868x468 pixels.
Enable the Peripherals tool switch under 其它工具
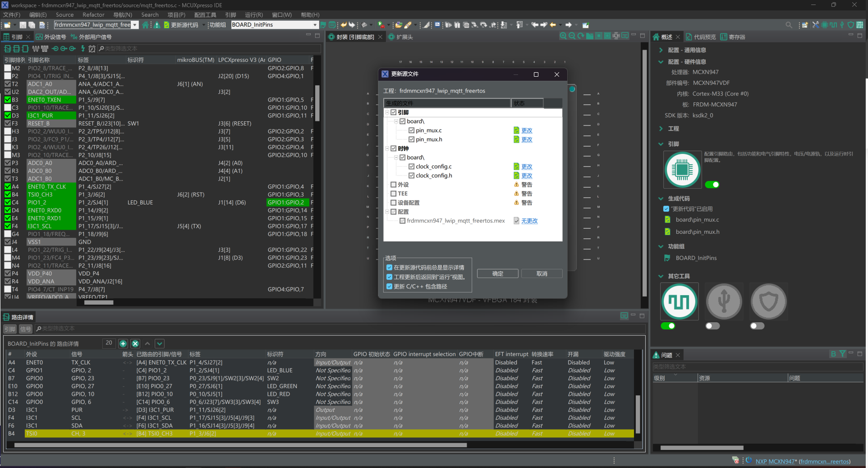(712, 326)
